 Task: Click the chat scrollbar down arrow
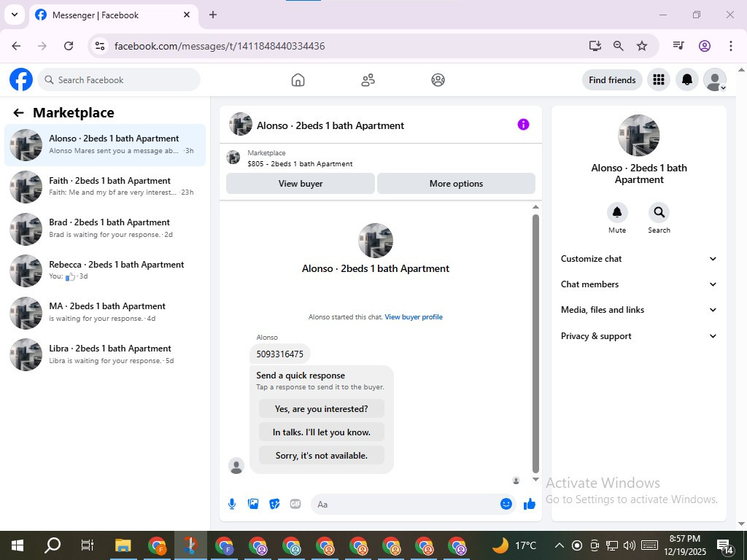tap(535, 480)
